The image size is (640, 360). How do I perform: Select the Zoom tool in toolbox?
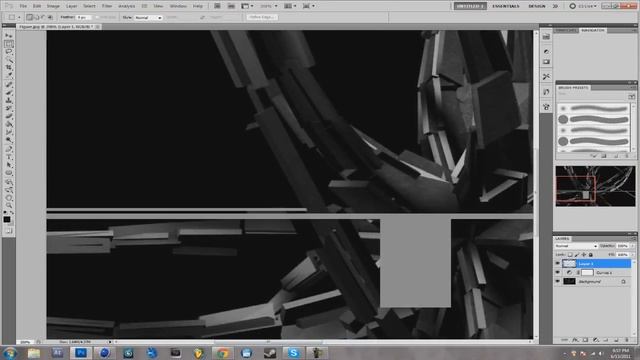tap(9, 206)
